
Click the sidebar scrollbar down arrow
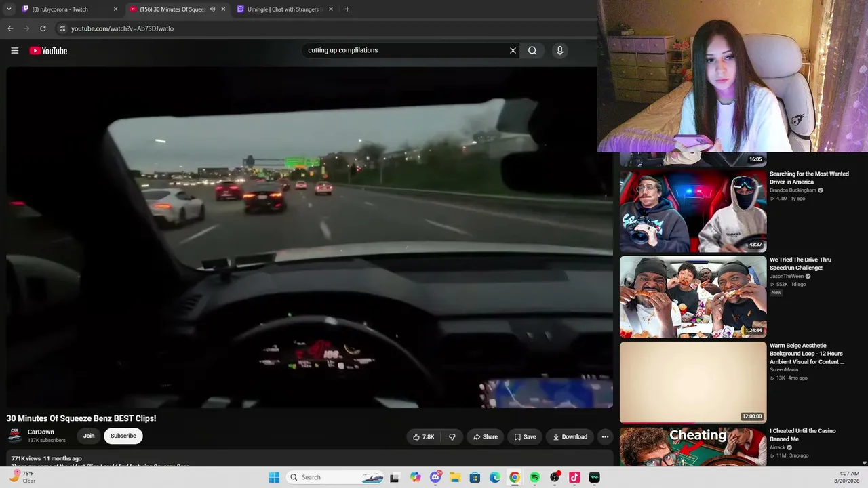tap(864, 463)
